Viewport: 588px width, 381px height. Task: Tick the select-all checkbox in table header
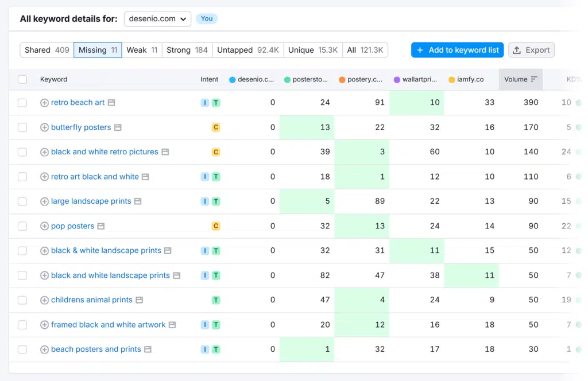pos(22,79)
